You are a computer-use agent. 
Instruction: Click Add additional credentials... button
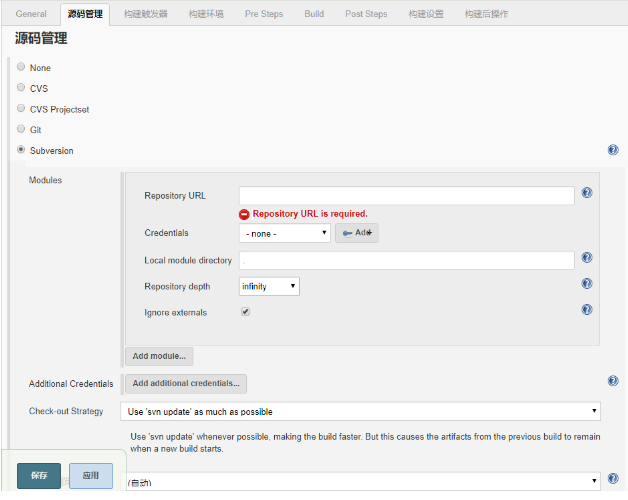click(186, 383)
